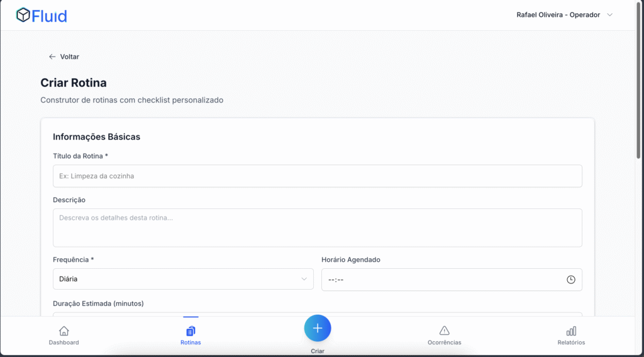644x357 pixels.
Task: Focus the Título da Rotina input field
Action: coord(317,176)
